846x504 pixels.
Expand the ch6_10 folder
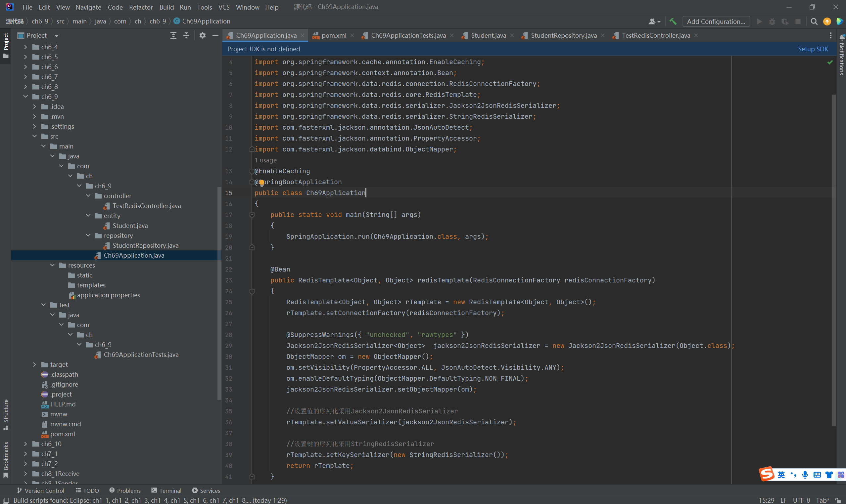pos(25,444)
